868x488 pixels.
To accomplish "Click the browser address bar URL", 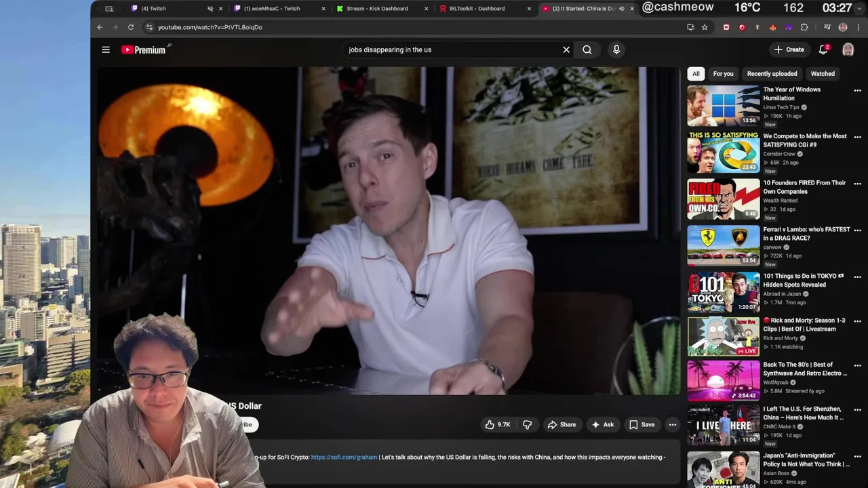I will click(210, 27).
